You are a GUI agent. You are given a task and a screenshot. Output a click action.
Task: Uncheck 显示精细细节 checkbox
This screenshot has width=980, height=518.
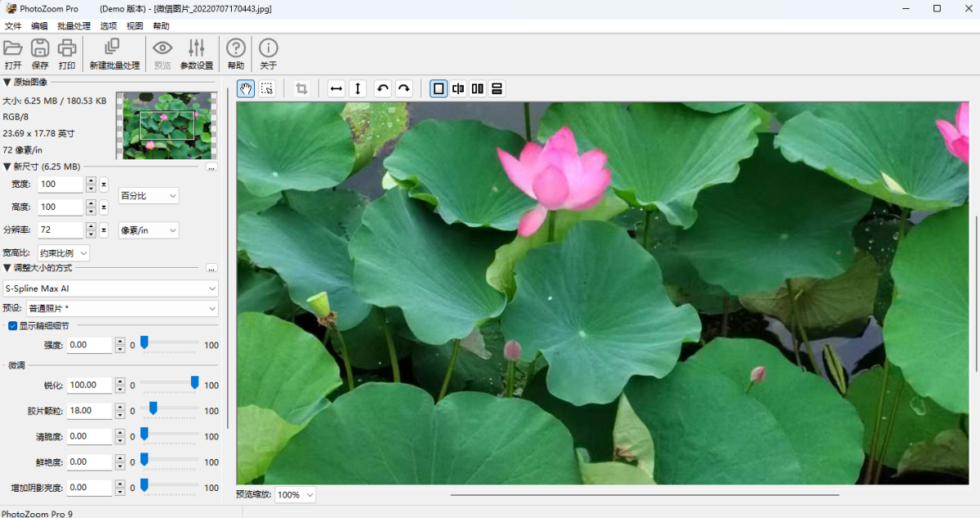click(12, 326)
